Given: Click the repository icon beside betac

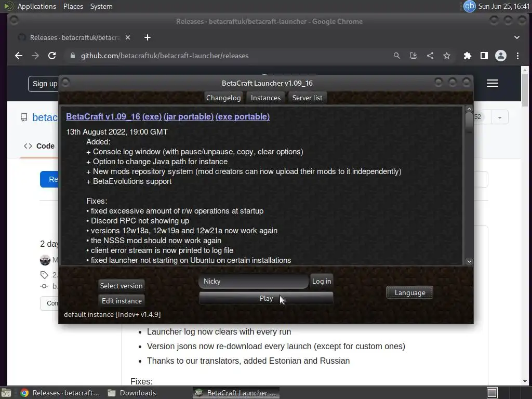Looking at the screenshot, I should [x=24, y=117].
